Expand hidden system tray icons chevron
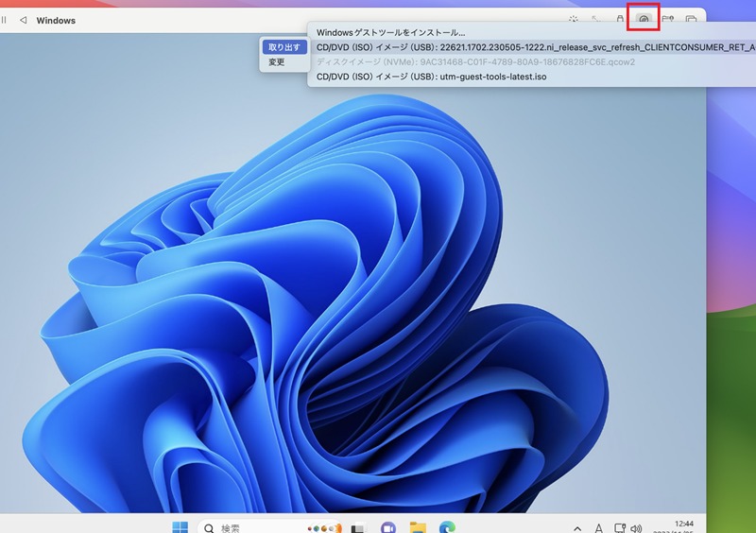 click(577, 528)
